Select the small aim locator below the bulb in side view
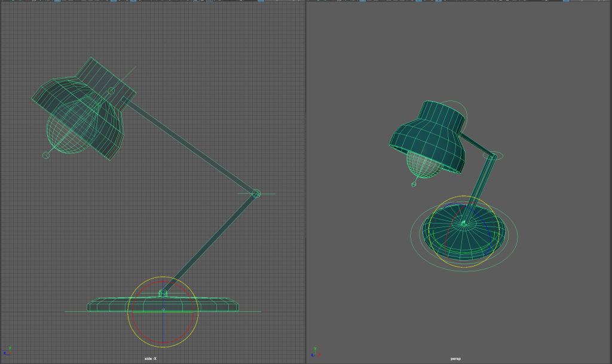612x364 pixels. [46, 155]
